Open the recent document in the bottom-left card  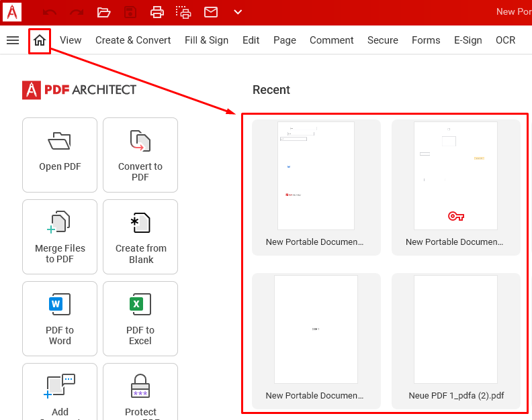point(316,341)
